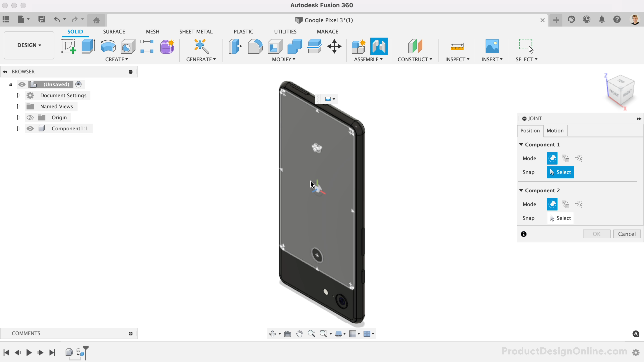The height and width of the screenshot is (362, 644).
Task: Open the SURFACE ribbon tab
Action: [114, 32]
